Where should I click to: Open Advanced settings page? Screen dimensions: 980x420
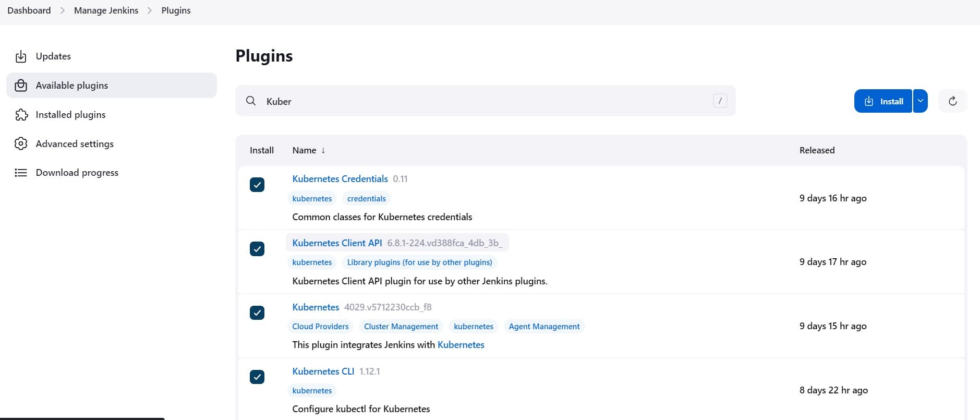[x=112, y=143]
